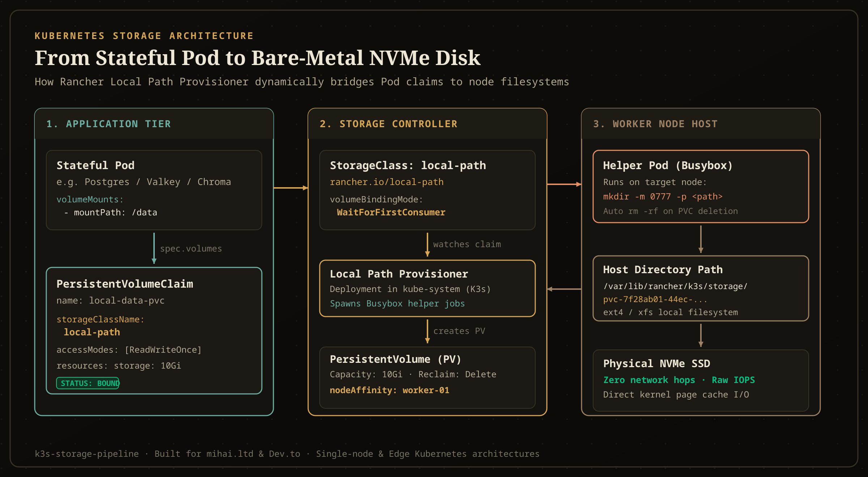868x477 pixels.
Task: Select the Stateful Pod card title
Action: pyautogui.click(x=95, y=166)
